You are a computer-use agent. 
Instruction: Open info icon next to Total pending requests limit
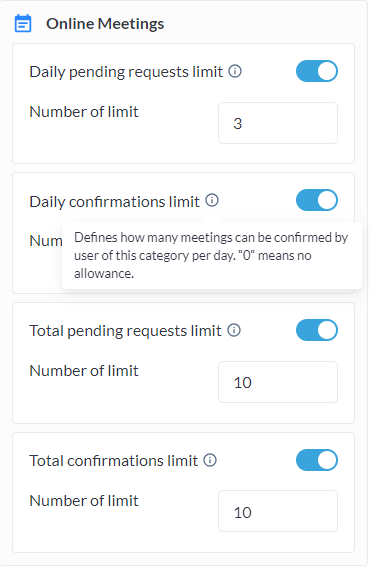point(234,330)
